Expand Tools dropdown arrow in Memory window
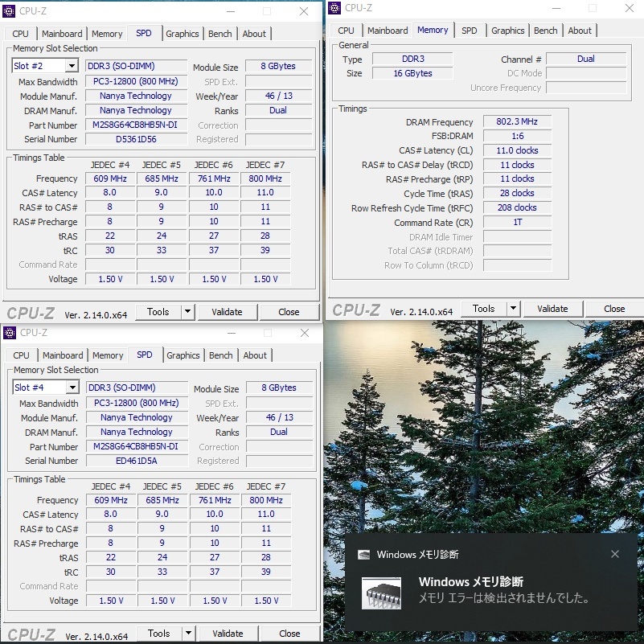Image resolution: width=644 pixels, height=644 pixels. click(514, 309)
